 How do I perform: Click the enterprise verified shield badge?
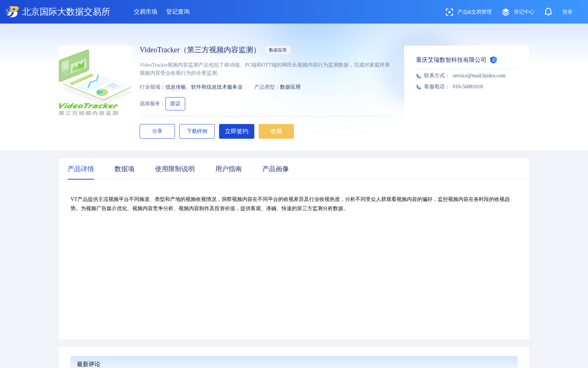[494, 60]
